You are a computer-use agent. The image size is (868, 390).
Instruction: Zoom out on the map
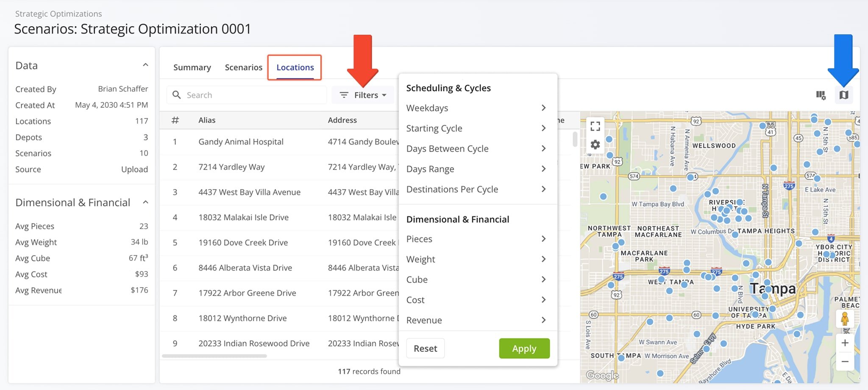tap(845, 362)
